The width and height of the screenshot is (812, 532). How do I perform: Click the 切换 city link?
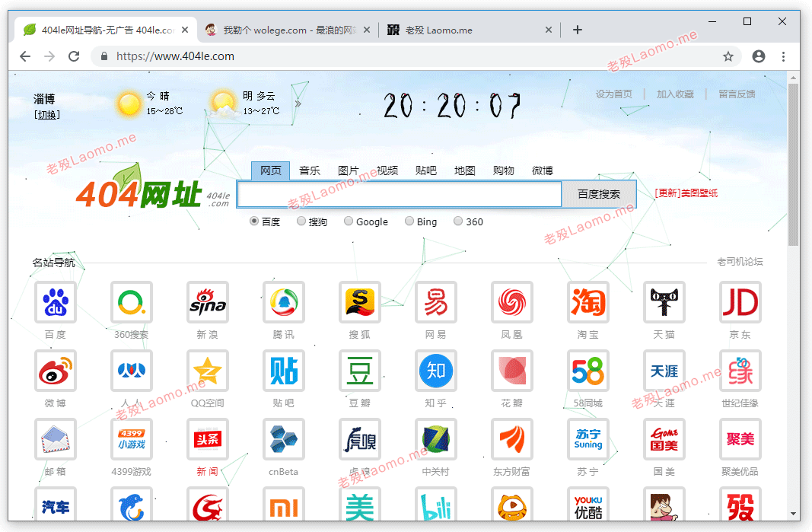[47, 115]
